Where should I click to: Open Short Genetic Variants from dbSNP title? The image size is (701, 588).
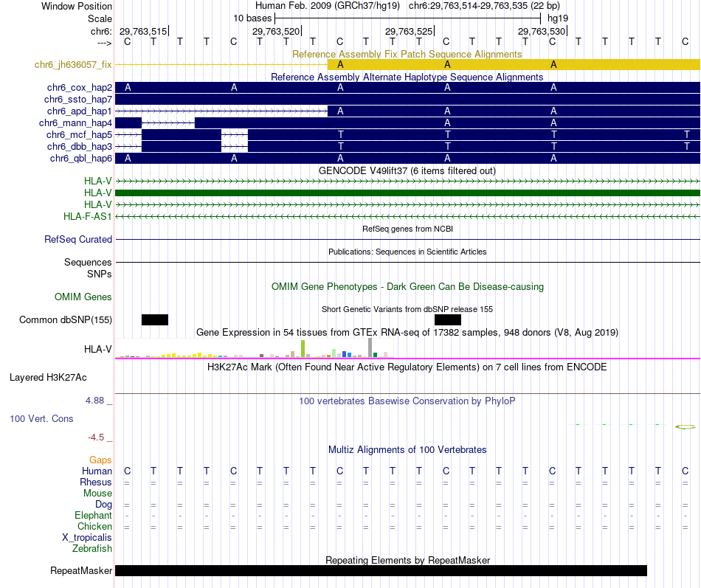(x=407, y=309)
